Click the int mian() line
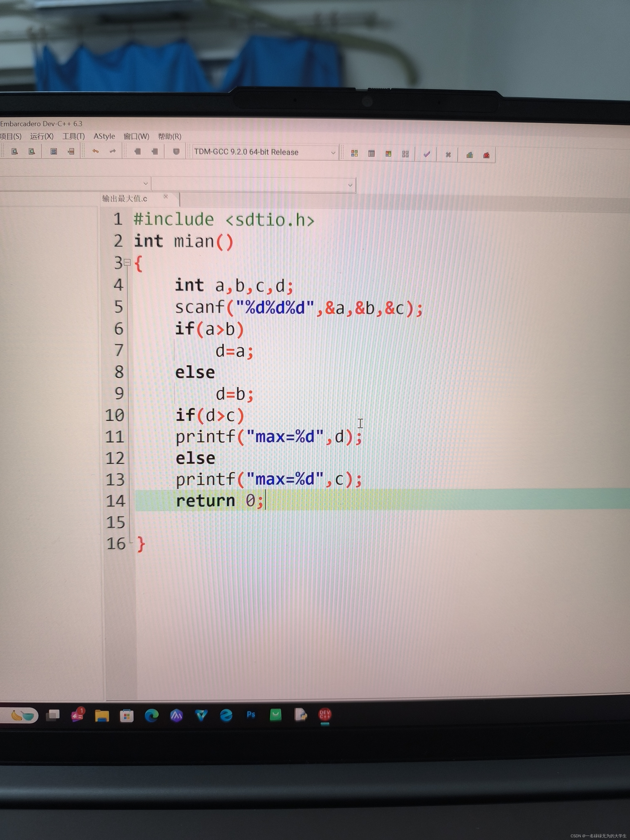This screenshot has width=630, height=840. pos(184,241)
